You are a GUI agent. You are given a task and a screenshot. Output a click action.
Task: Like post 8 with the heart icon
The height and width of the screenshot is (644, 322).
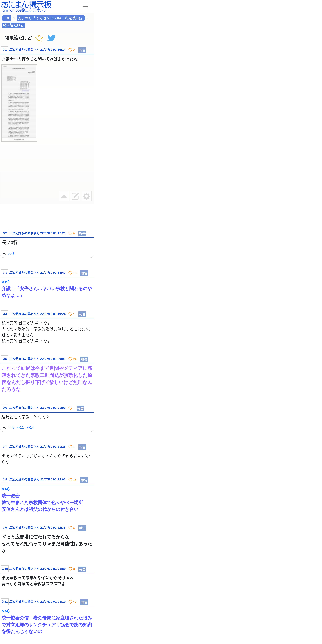[x=70, y=480]
